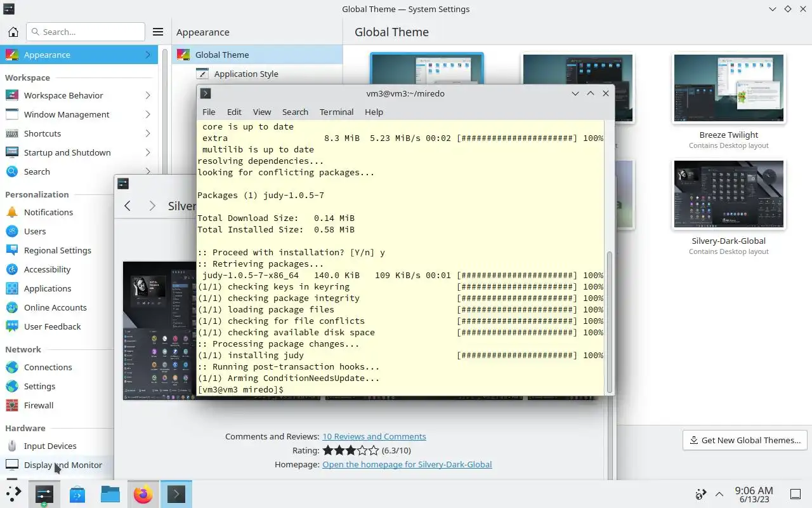812x508 pixels.
Task: Open the homepage for Silvery-Dark-Global link
Action: (x=407, y=464)
